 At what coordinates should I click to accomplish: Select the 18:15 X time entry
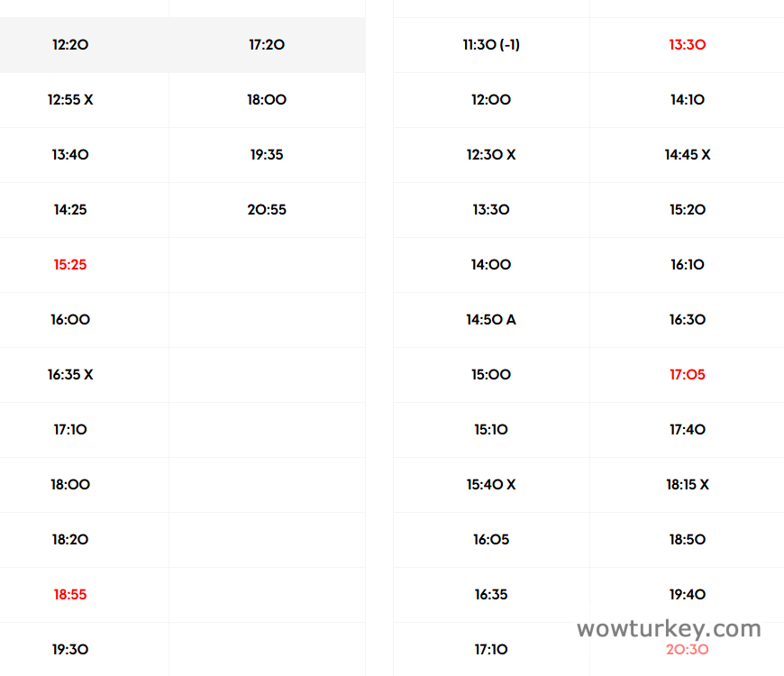click(688, 485)
